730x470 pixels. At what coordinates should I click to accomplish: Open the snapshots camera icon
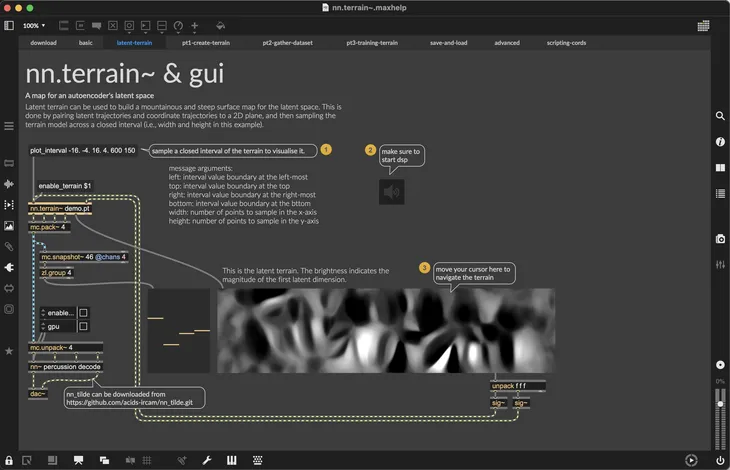[720, 239]
